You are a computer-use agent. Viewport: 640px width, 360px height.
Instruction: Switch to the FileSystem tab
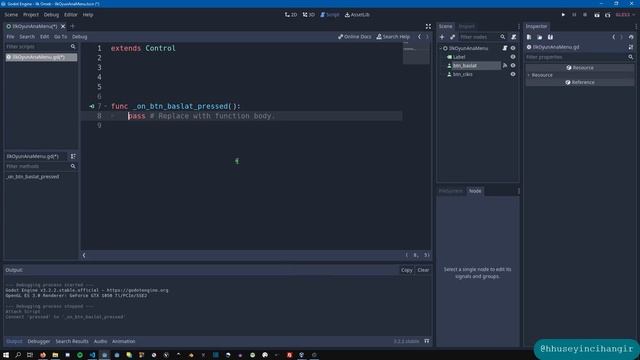click(x=451, y=191)
